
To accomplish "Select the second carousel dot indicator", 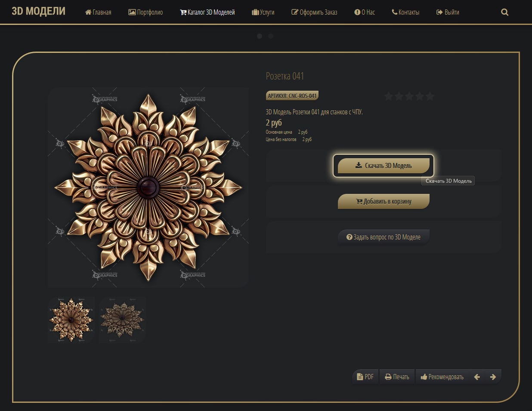I will click(x=271, y=36).
